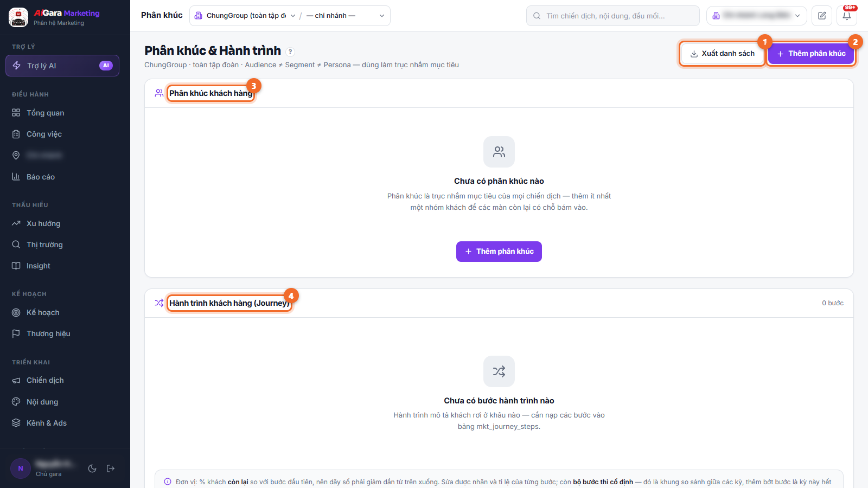Click the Chiến dịch megaphone icon
868x488 pixels.
[x=16, y=380]
